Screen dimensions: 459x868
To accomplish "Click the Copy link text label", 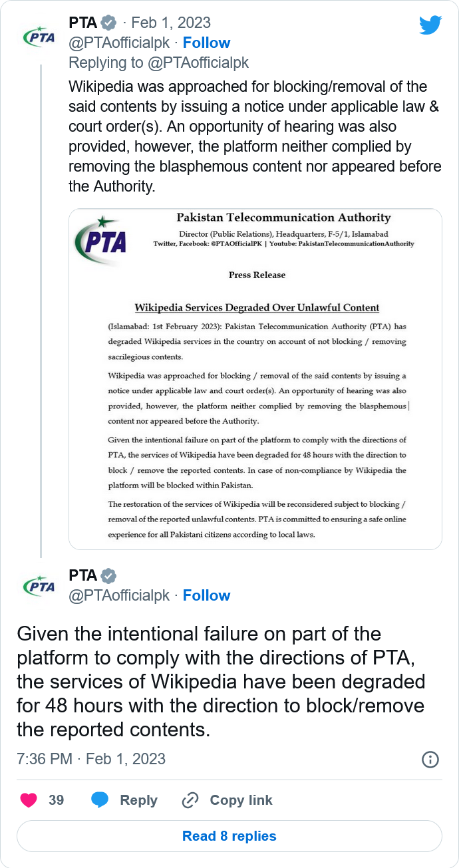I will pyautogui.click(x=241, y=800).
